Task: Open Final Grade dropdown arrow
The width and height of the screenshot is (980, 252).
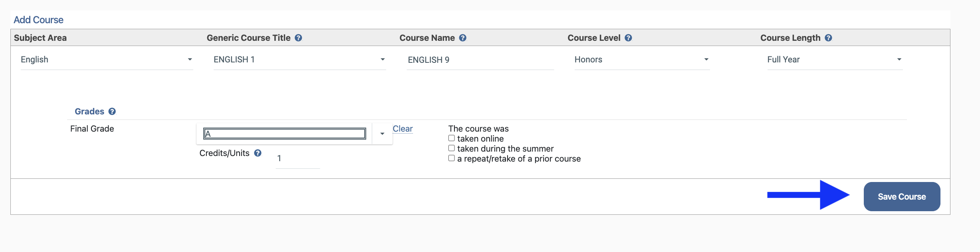Action: 382,134
